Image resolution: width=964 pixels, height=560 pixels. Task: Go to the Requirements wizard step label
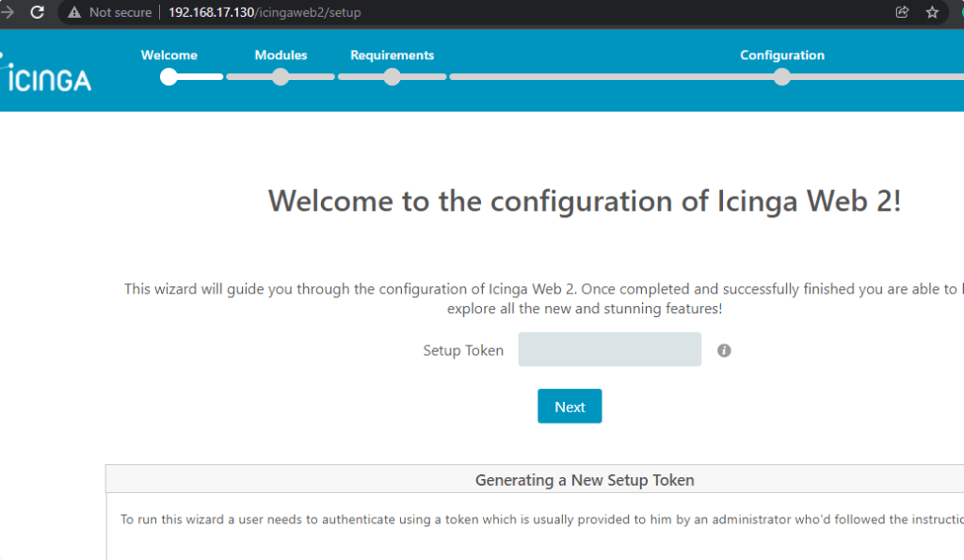coord(393,56)
